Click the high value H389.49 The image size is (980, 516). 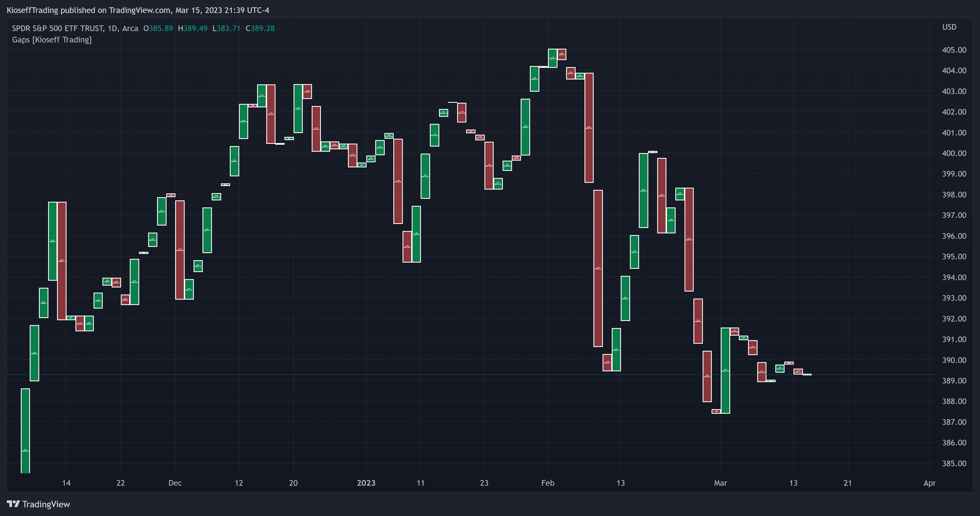tap(192, 29)
